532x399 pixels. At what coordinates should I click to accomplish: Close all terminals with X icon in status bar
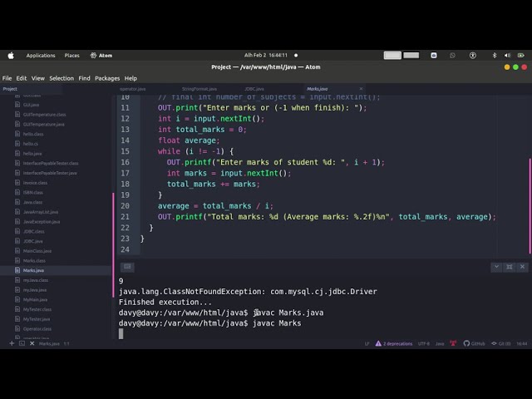(32, 343)
